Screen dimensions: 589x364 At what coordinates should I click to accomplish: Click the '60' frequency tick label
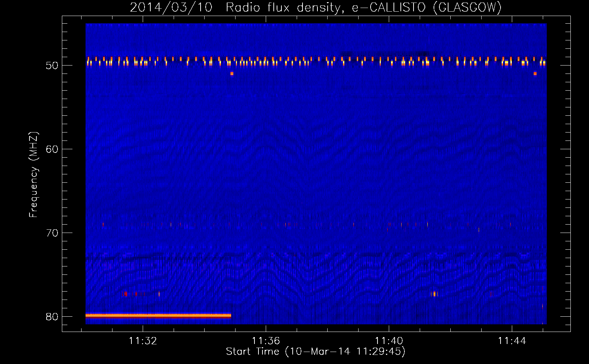[x=52, y=149]
